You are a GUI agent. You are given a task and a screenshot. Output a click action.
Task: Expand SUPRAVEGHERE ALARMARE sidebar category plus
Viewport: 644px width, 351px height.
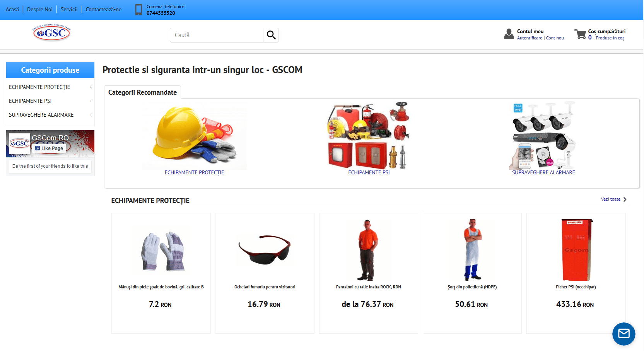click(91, 115)
